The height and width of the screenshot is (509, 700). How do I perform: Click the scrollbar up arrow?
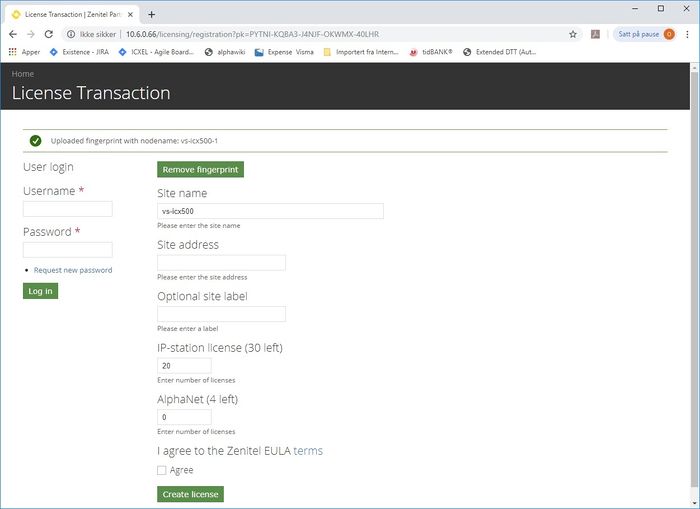pos(695,67)
